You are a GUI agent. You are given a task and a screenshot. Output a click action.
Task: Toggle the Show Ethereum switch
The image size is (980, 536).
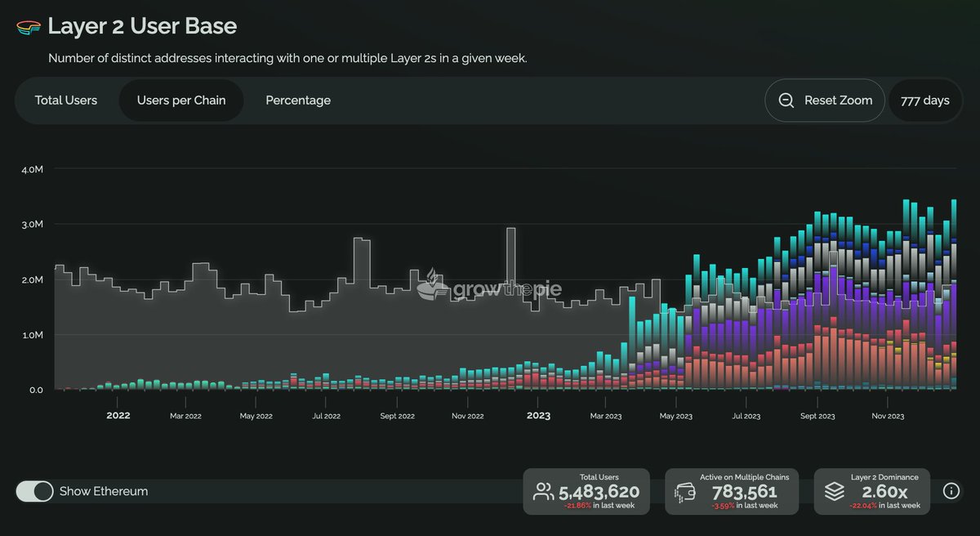pos(34,491)
